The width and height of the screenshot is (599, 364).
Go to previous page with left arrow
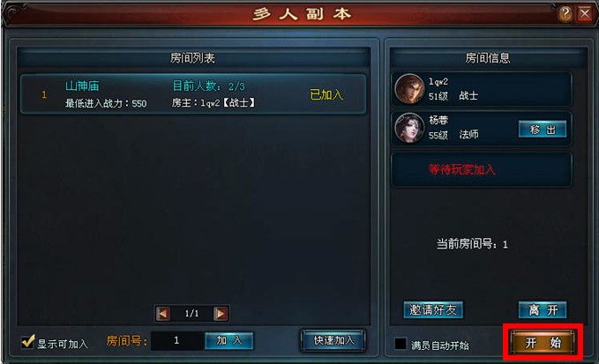coord(163,314)
